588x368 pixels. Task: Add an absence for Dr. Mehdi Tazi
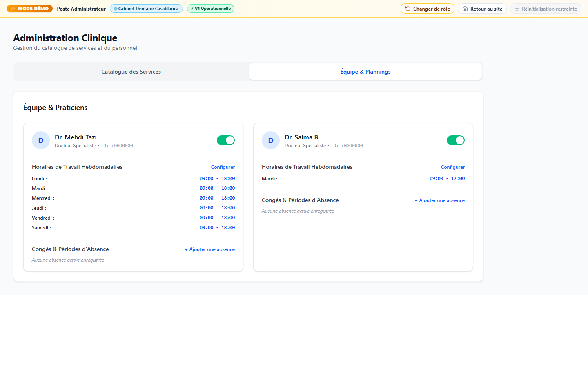[x=210, y=249]
